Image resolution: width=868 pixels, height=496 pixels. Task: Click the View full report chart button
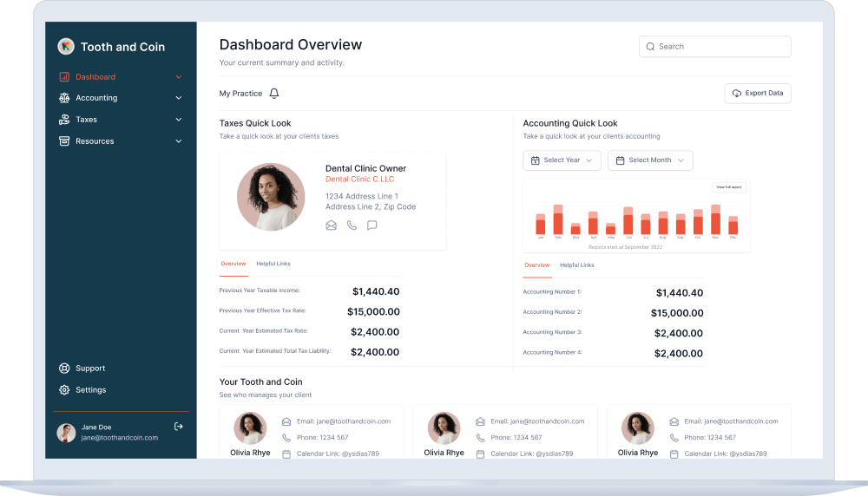729,187
